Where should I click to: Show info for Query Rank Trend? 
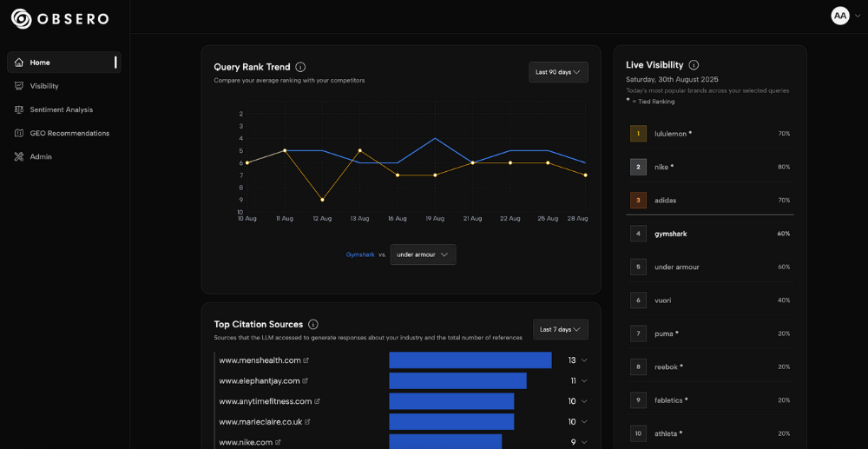300,67
